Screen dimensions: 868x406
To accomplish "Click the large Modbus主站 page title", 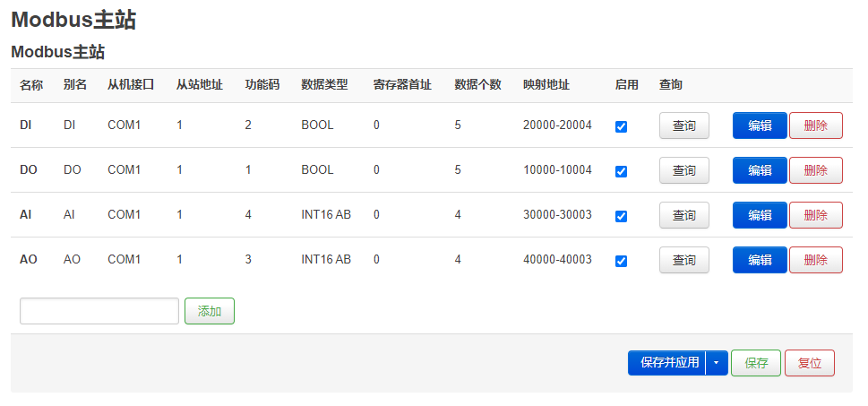I will coord(73,20).
